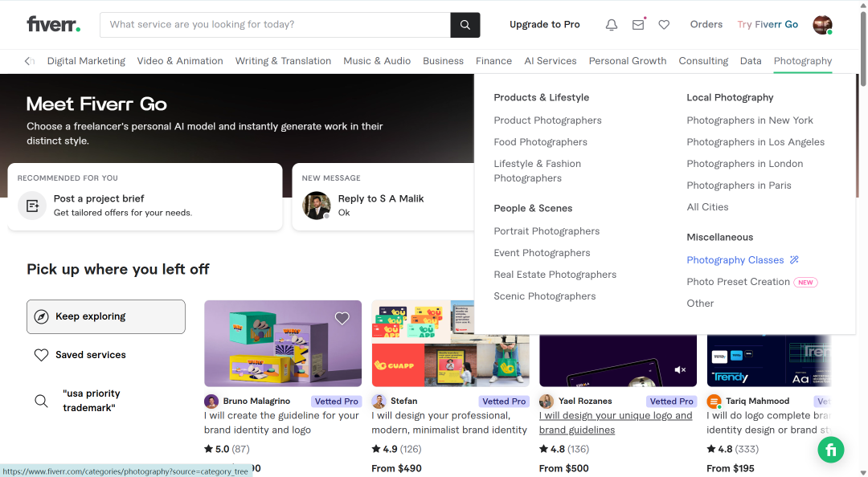
Task: Select Lifestyle & Fashion Photographers
Action: (x=538, y=170)
